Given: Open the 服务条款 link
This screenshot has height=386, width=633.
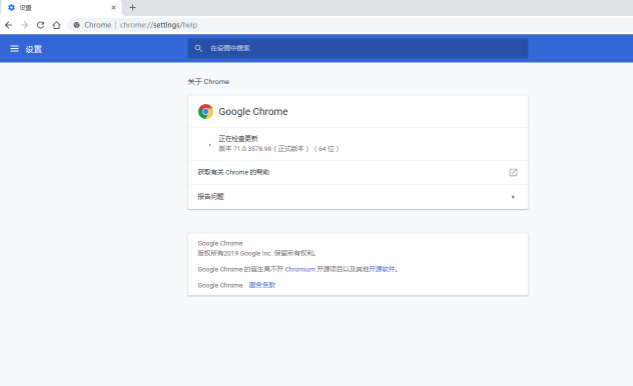Looking at the screenshot, I should 262,285.
